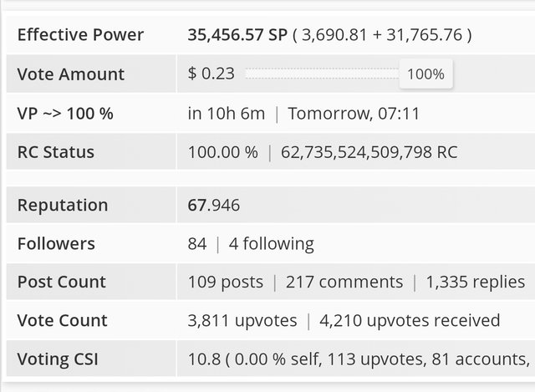535x392 pixels.
Task: Click the Post Count row label
Action: (x=61, y=283)
